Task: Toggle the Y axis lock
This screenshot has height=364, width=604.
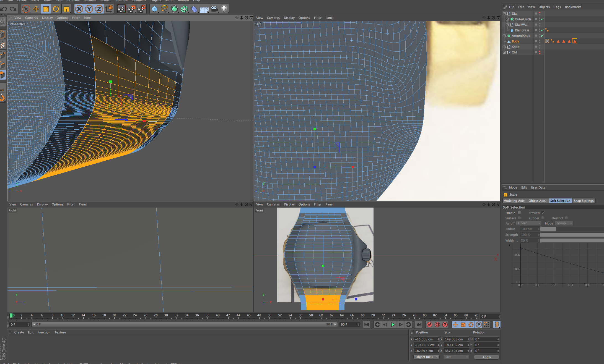Action: point(89,9)
